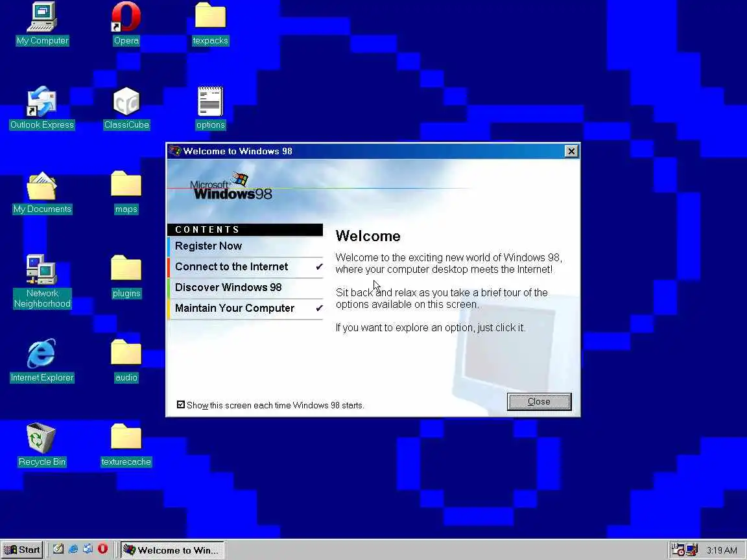Click the Windows flag icon in dialog title bar

175,151
